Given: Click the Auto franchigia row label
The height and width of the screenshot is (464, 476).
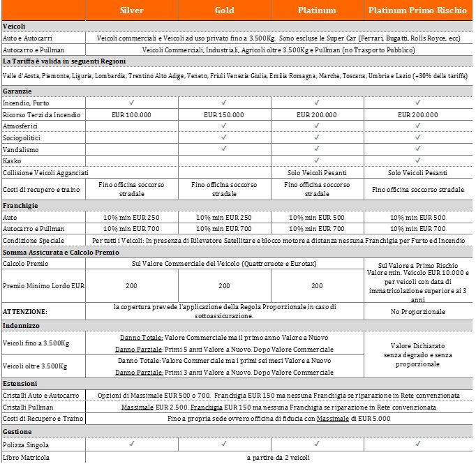Looking at the screenshot, I should (x=10, y=218).
